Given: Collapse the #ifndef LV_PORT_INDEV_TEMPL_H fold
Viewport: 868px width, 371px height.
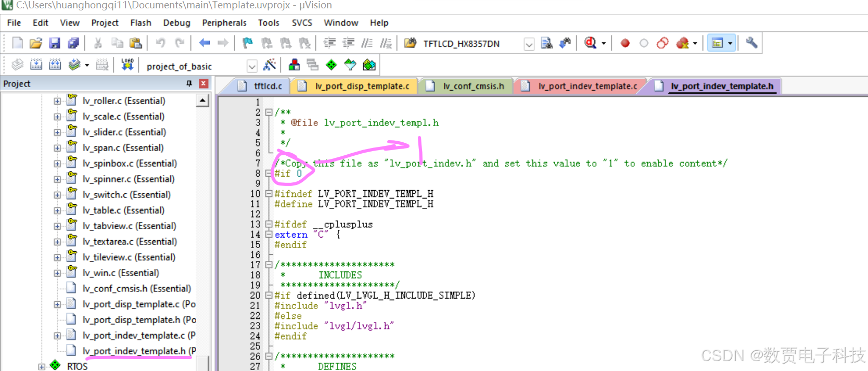Looking at the screenshot, I should click(x=269, y=194).
